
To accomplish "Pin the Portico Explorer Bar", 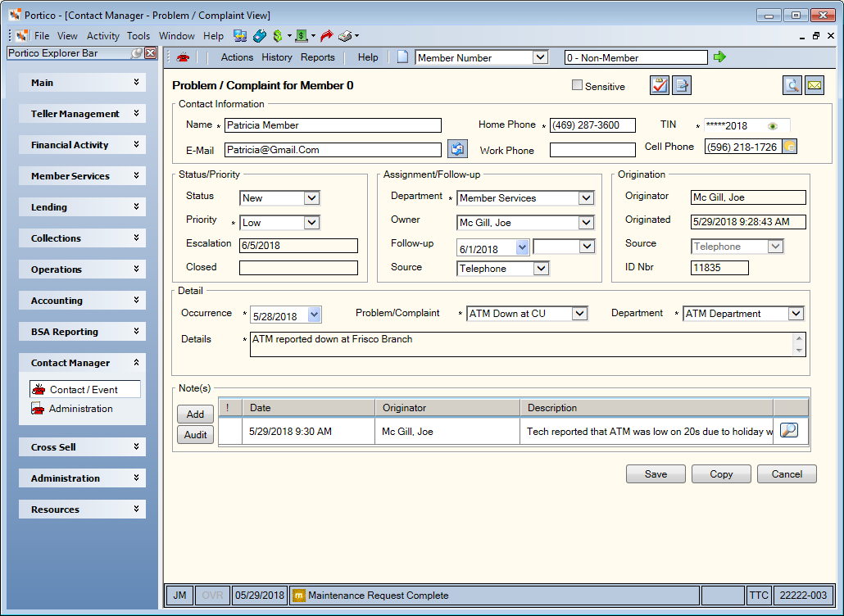I will pyautogui.click(x=137, y=52).
